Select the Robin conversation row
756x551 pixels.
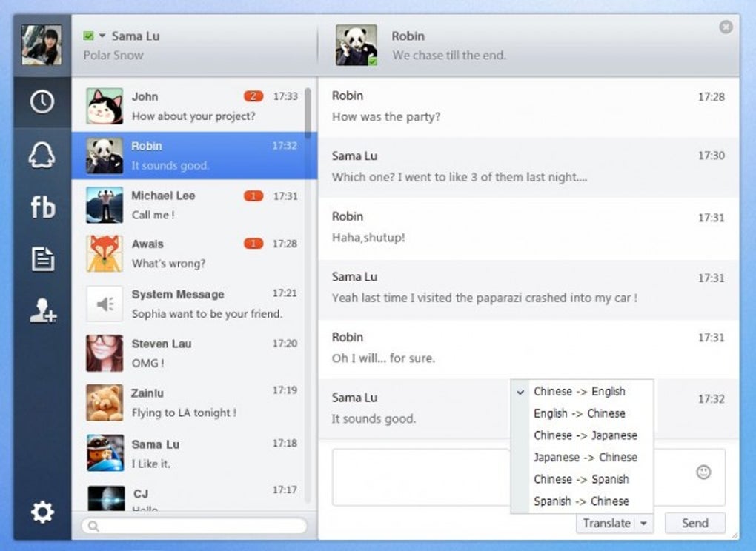tap(194, 156)
